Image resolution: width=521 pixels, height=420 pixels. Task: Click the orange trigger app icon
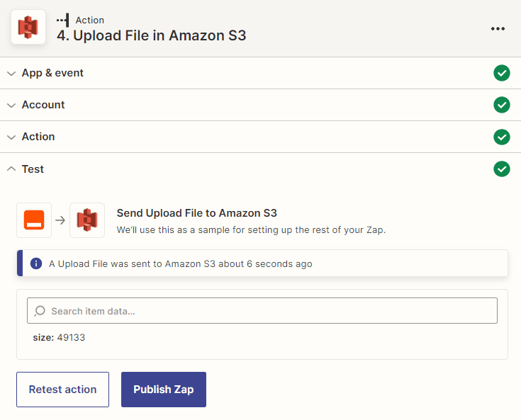[34, 220]
